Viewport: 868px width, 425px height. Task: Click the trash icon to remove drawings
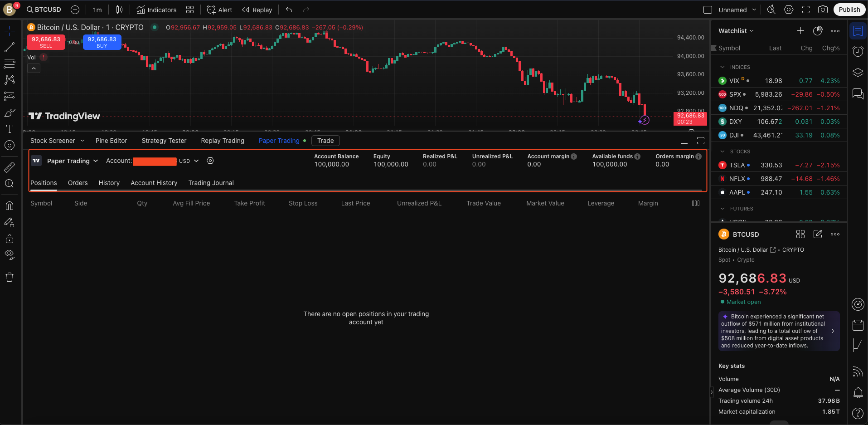point(10,277)
